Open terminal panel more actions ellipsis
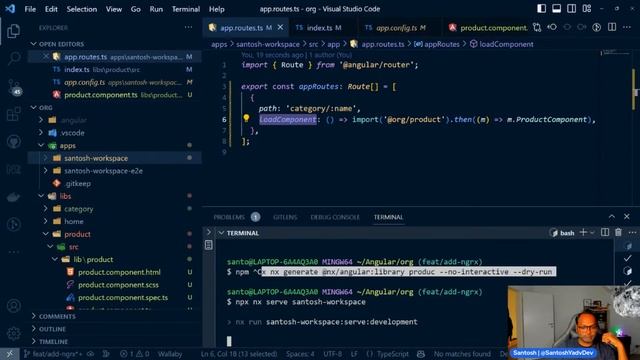This screenshot has width=640, height=360. tap(632, 232)
